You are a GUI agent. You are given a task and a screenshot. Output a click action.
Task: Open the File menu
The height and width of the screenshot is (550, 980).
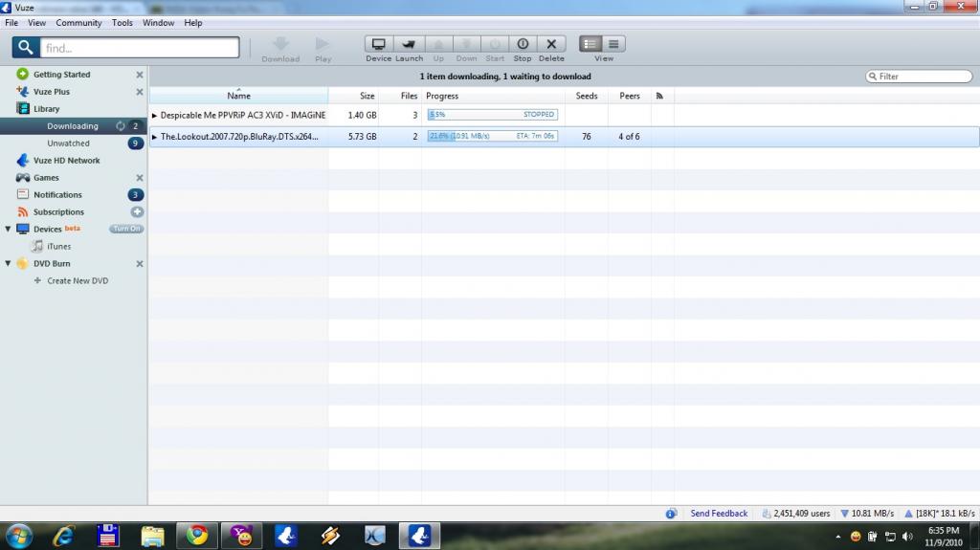click(11, 23)
